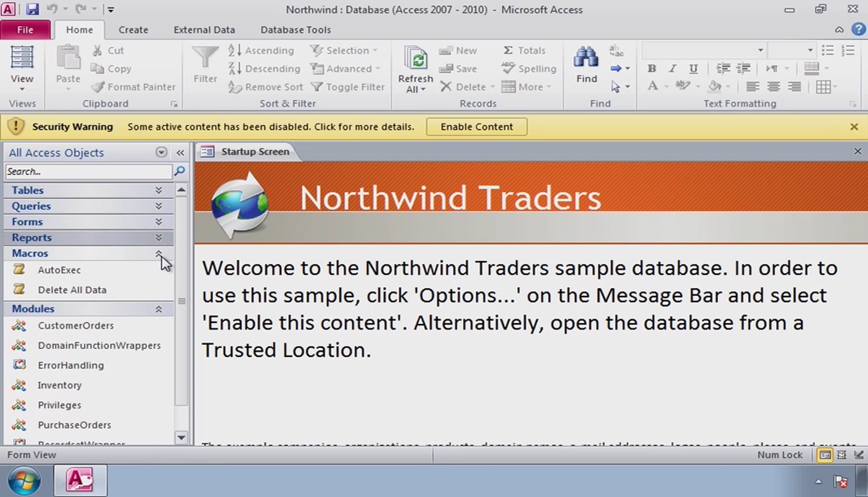Screen dimensions: 868x497
Task: Click the Save icon in Quick Access toolbar
Action: pyautogui.click(x=33, y=9)
